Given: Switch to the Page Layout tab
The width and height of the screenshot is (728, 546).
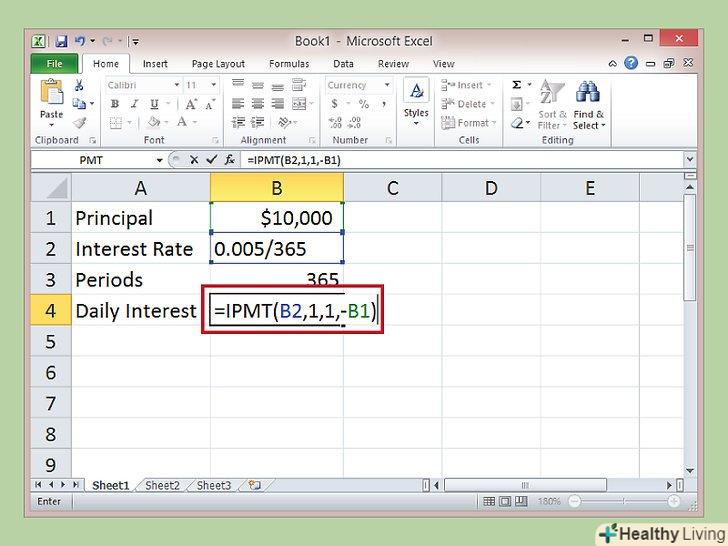Looking at the screenshot, I should pyautogui.click(x=218, y=64).
